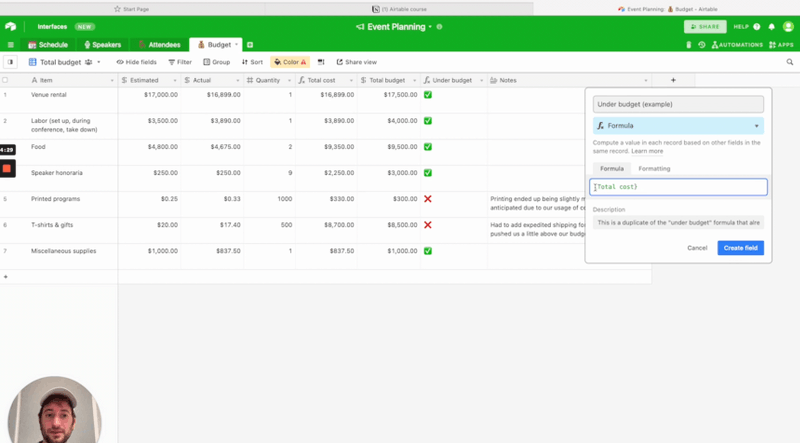
Task: Toggle the views sidebar icon
Action: tap(11, 62)
